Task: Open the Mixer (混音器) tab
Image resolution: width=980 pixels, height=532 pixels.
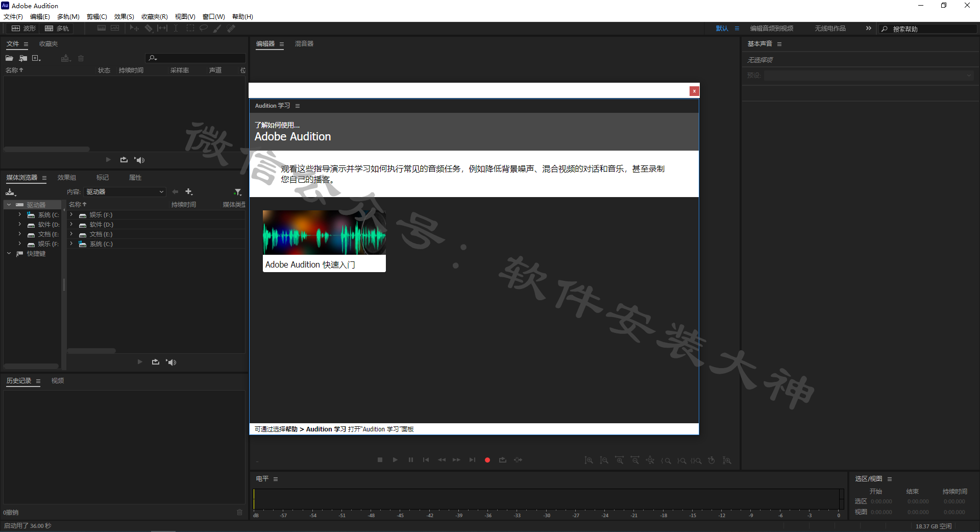Action: pos(304,44)
